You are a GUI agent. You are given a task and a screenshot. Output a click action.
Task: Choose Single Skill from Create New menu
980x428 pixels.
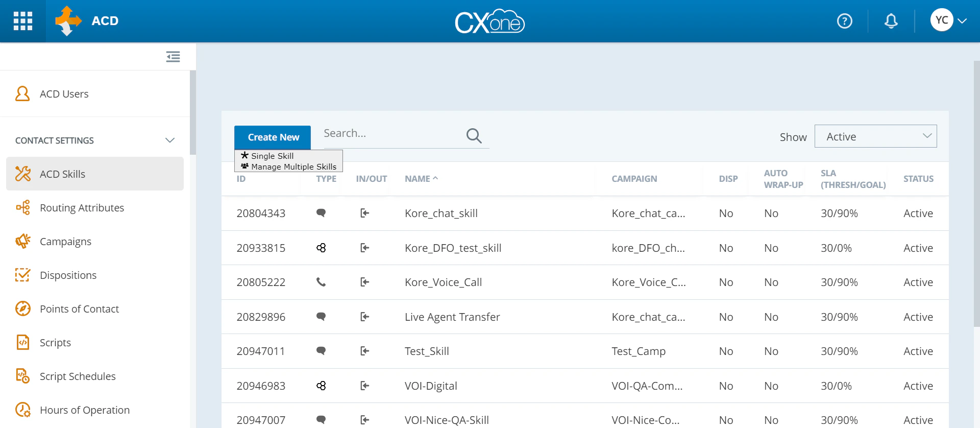(273, 156)
